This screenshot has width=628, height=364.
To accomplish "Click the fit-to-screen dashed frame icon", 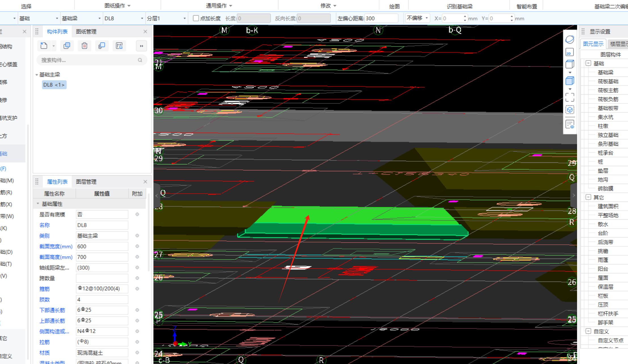I will [570, 97].
